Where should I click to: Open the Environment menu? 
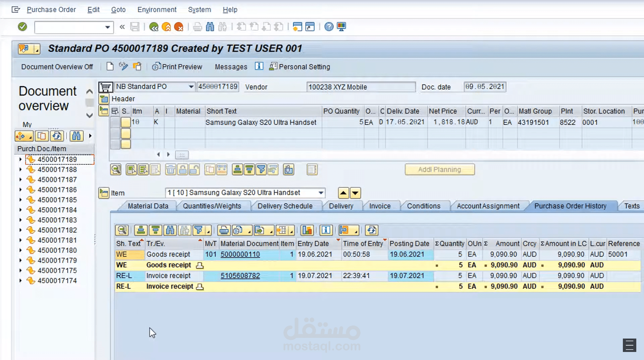click(x=157, y=10)
